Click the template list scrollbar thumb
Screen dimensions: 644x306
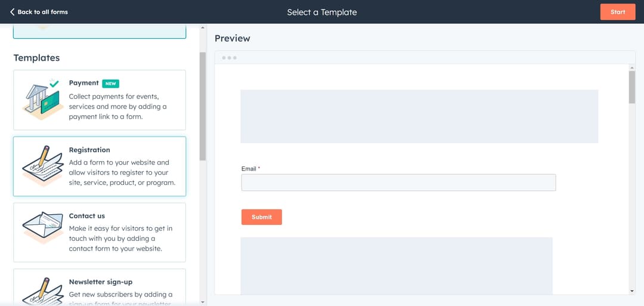click(203, 106)
